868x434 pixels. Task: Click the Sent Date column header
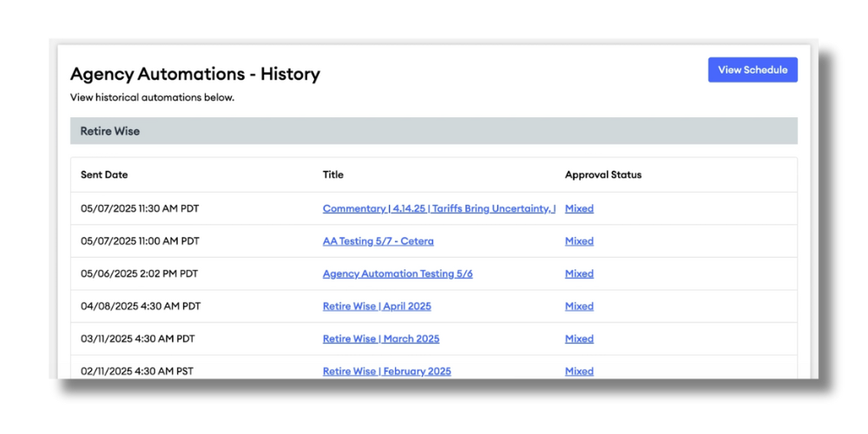click(x=104, y=174)
